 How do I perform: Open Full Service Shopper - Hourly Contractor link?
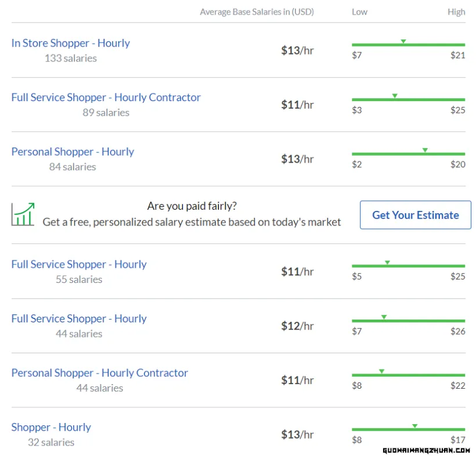106,98
